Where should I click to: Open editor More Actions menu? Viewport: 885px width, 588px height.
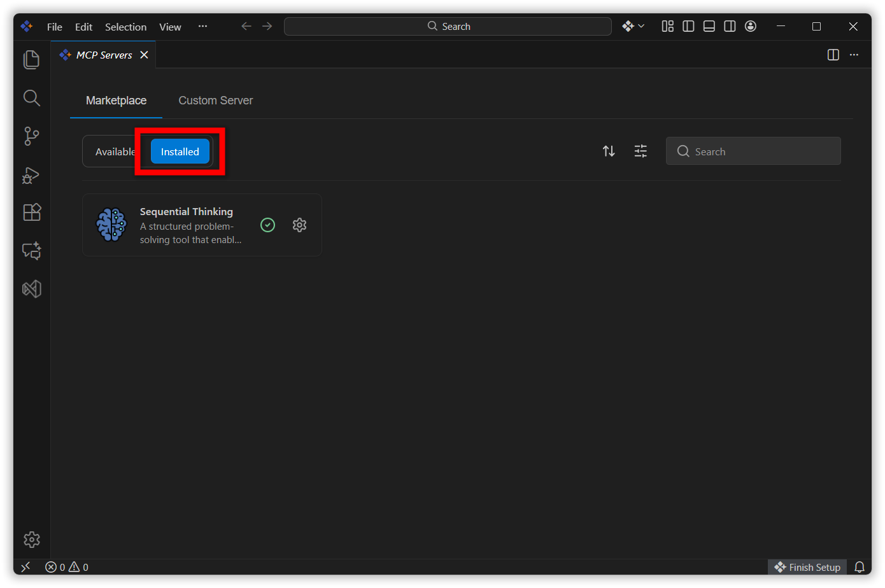click(854, 55)
